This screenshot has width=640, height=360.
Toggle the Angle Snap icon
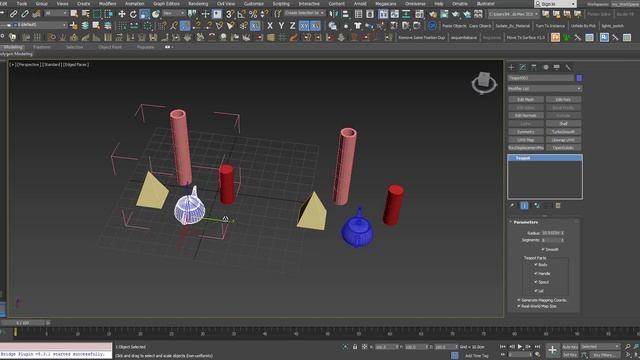[242, 14]
